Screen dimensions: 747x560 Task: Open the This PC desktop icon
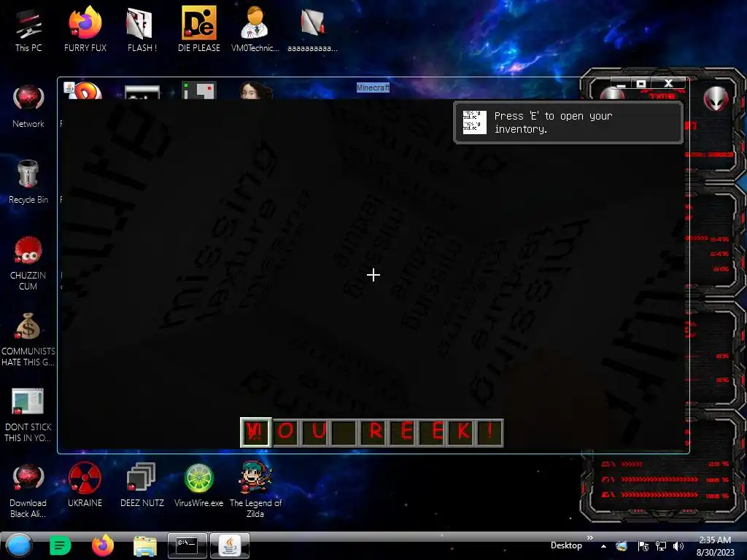[28, 29]
